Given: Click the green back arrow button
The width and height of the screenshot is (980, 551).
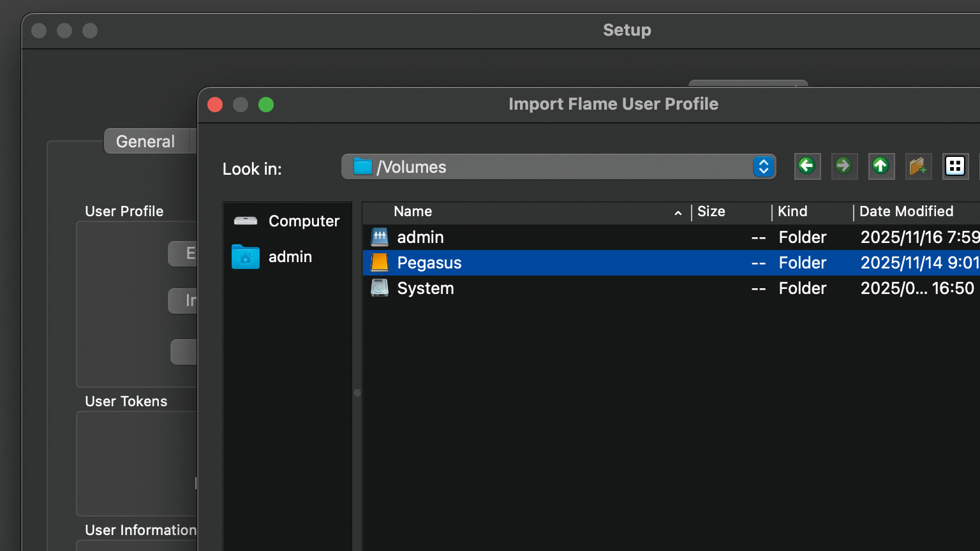Looking at the screenshot, I should (x=807, y=166).
